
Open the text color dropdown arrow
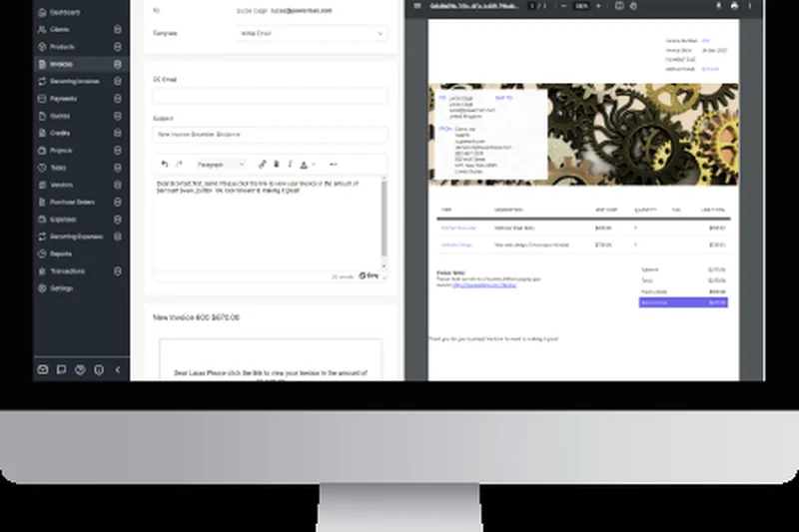(x=314, y=165)
